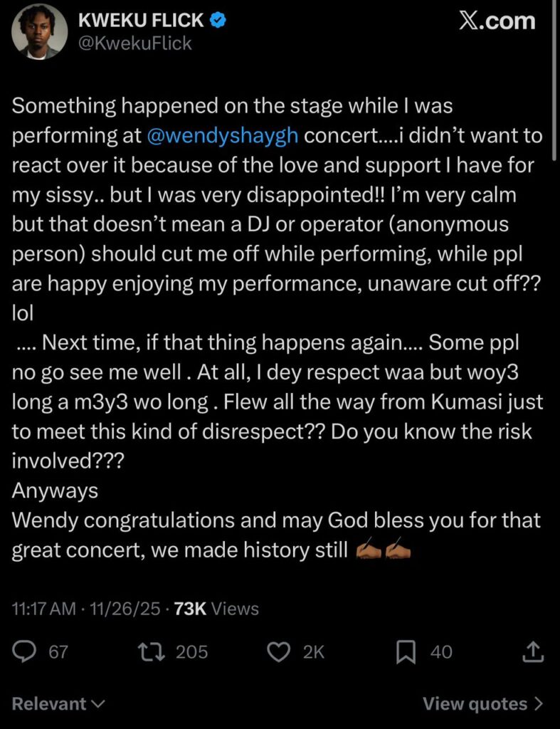Viewport: 560px width, 729px height.
Task: Click the KWEKU FLICK display name
Action: (143, 21)
